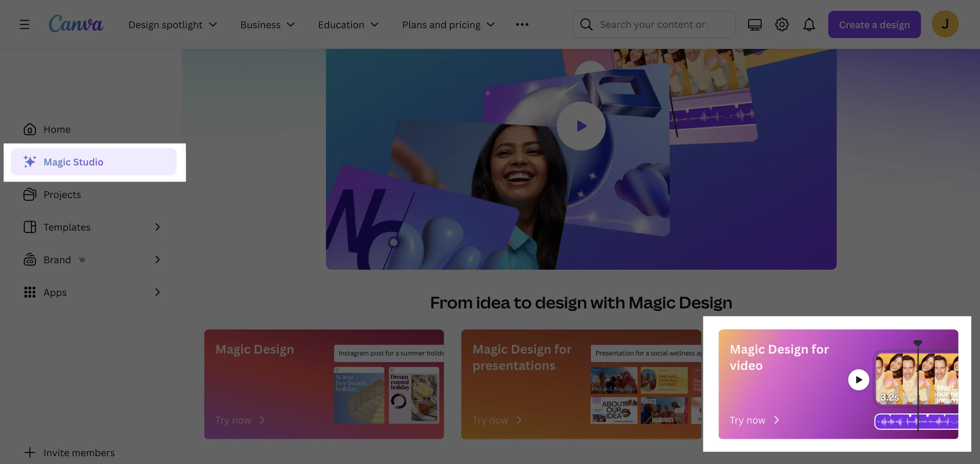Image resolution: width=980 pixels, height=464 pixels.
Task: Open Home in the sidebar
Action: tap(57, 129)
